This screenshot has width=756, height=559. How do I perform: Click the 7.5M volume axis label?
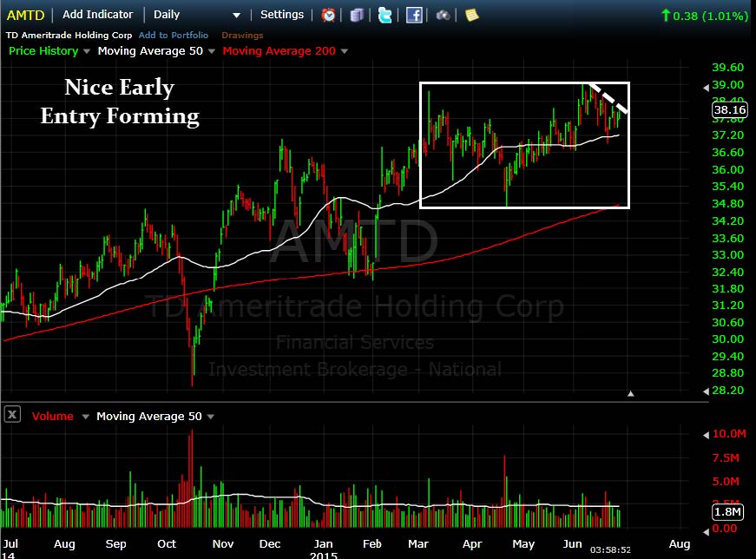pos(726,457)
